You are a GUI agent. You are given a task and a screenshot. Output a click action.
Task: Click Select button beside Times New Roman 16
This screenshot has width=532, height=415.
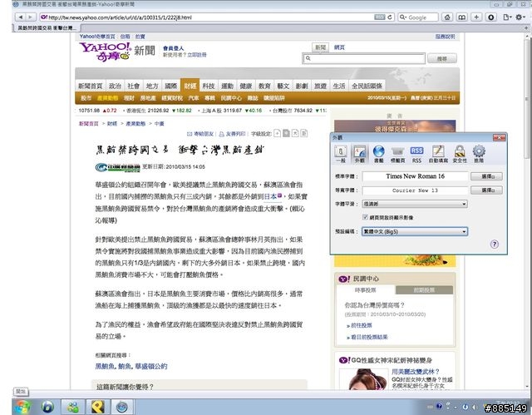click(486, 176)
